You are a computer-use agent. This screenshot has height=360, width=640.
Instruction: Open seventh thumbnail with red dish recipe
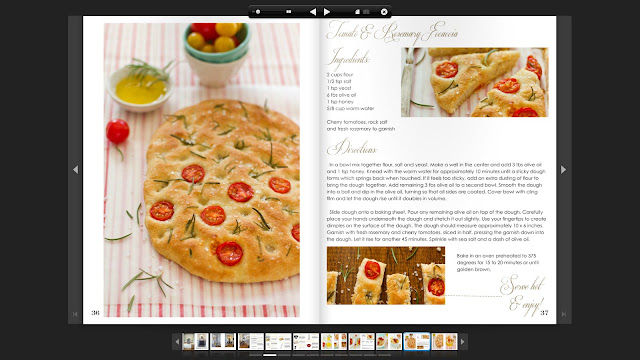tap(362, 341)
